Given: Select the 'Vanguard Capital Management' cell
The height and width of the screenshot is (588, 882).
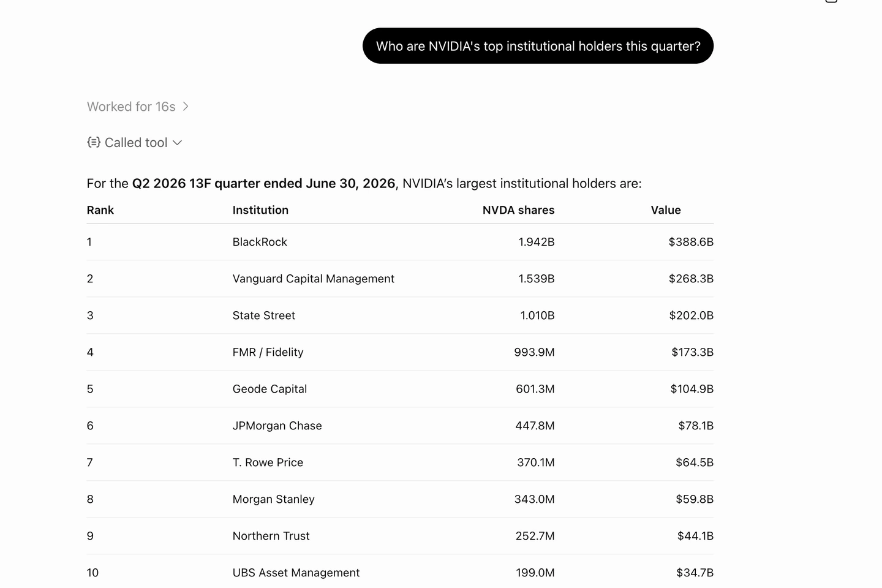Looking at the screenshot, I should point(314,279).
